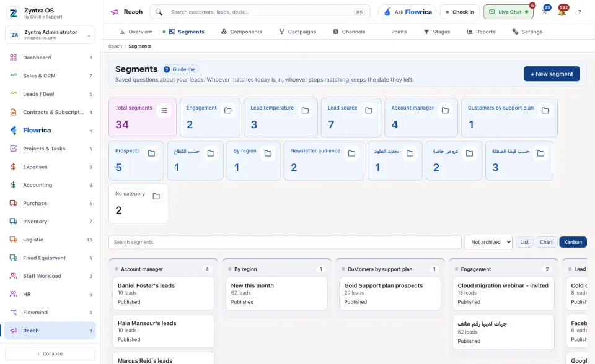The width and height of the screenshot is (595, 364).
Task: Click the Zyntra OS logo icon
Action: tap(13, 13)
